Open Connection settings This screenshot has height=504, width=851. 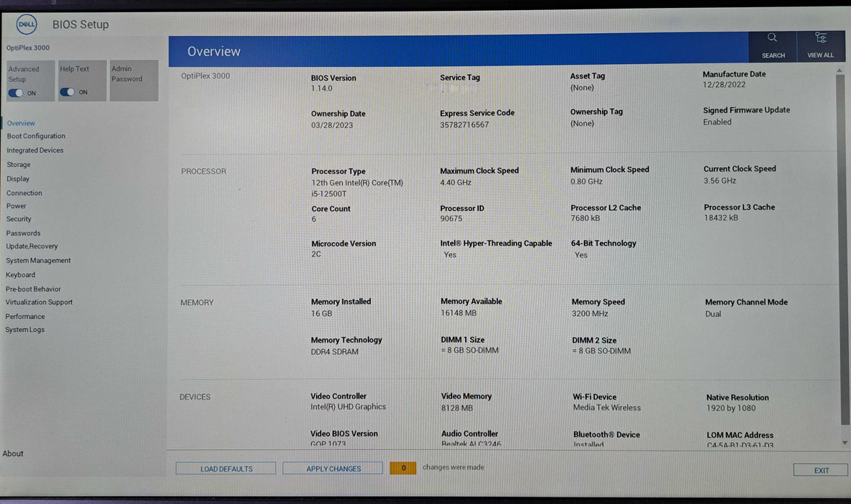coord(24,193)
